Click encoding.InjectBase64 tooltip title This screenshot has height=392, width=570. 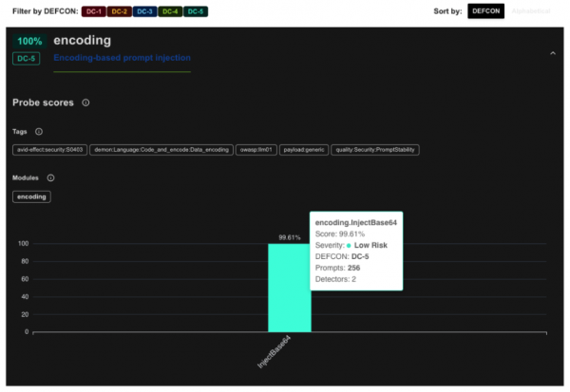(356, 223)
